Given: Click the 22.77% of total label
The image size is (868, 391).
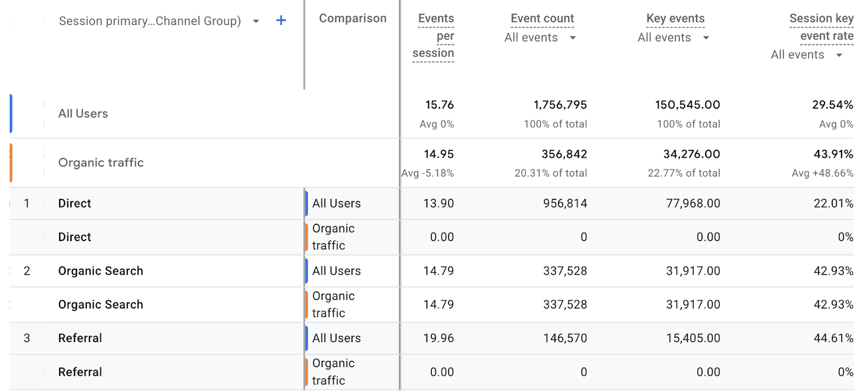Looking at the screenshot, I should [684, 173].
